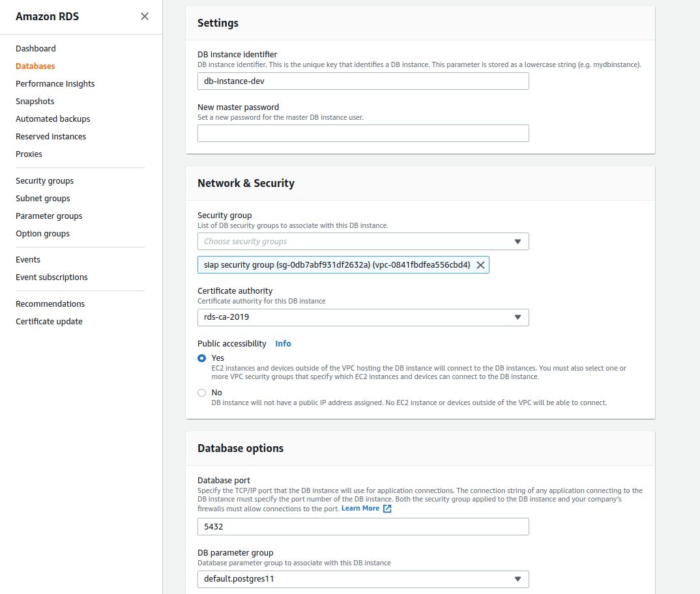Focus the DB instance identifier field
This screenshot has height=594, width=700.
(363, 81)
